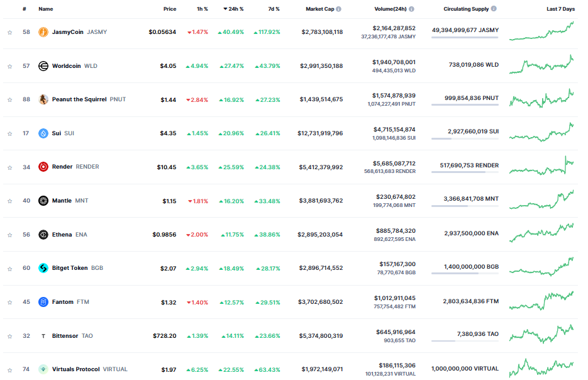Click Bittensor circulating supply progress bar

pyautogui.click(x=465, y=341)
